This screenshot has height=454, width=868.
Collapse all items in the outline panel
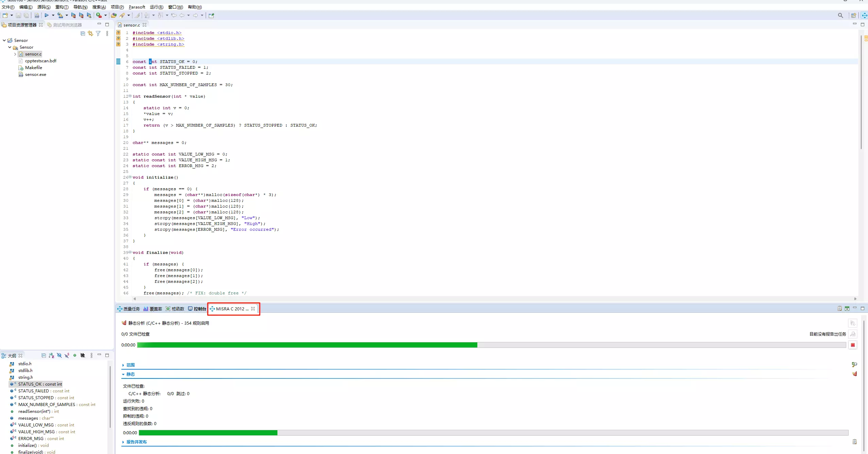point(44,355)
